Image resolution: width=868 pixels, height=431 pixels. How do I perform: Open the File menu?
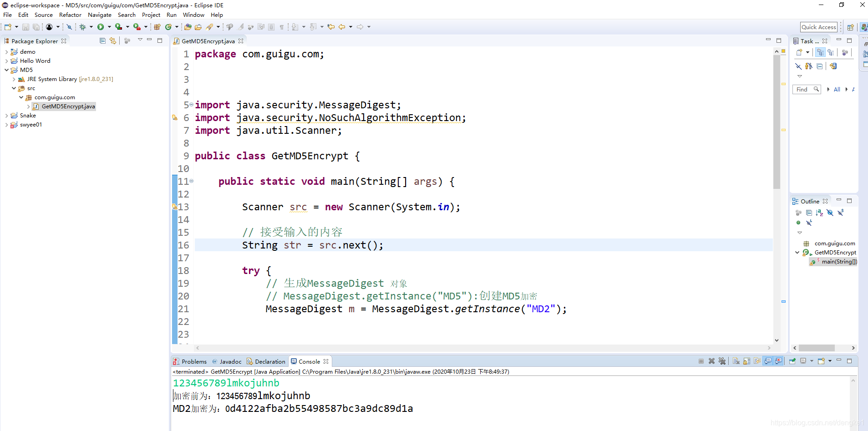coord(8,15)
